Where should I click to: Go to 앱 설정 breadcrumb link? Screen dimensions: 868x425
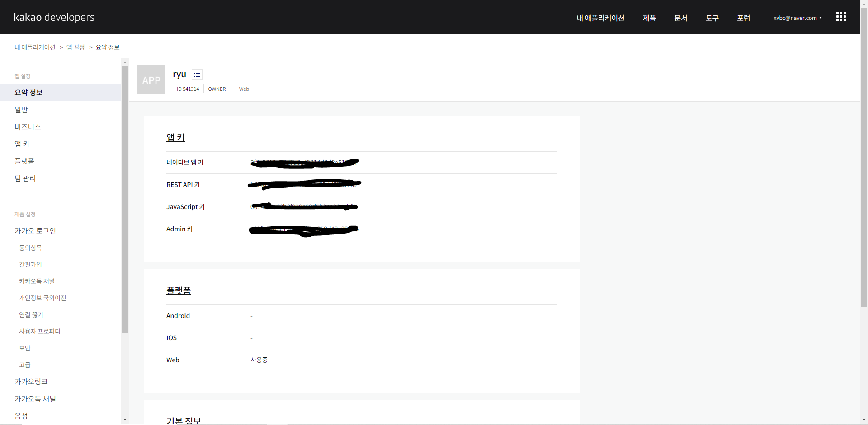75,47
